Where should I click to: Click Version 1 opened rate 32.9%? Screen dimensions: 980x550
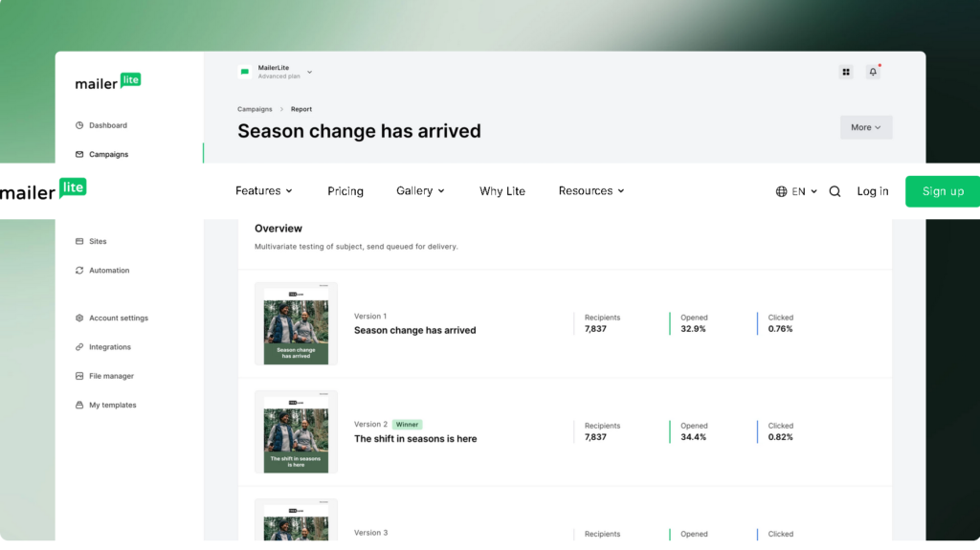point(693,329)
